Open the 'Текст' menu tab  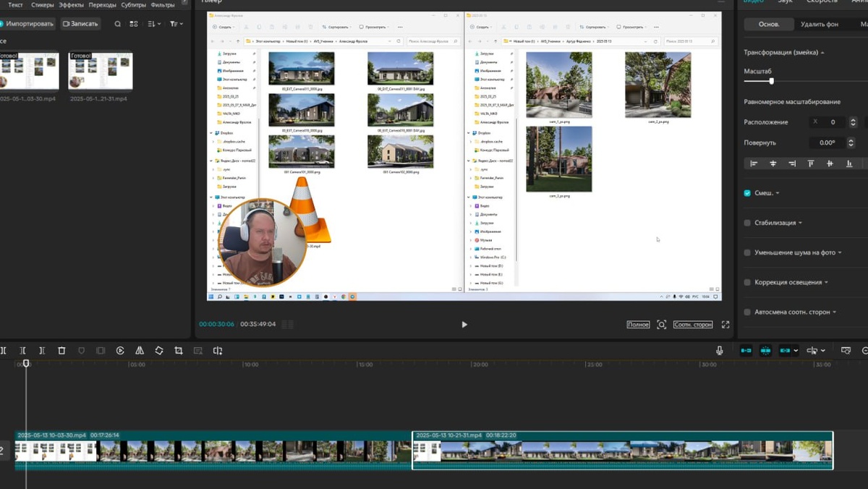click(x=15, y=4)
